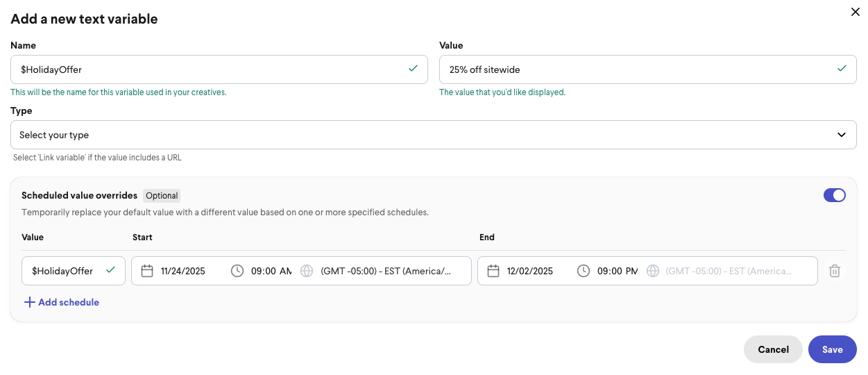Screen dimensions: 868x375
Task: Click the End time clock icon
Action: pyautogui.click(x=584, y=271)
